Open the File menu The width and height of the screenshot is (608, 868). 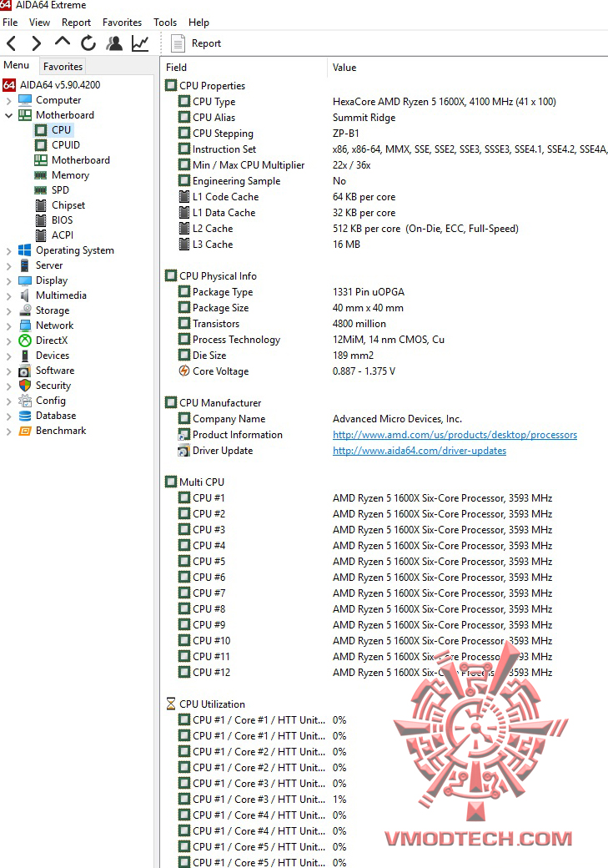[x=11, y=23]
